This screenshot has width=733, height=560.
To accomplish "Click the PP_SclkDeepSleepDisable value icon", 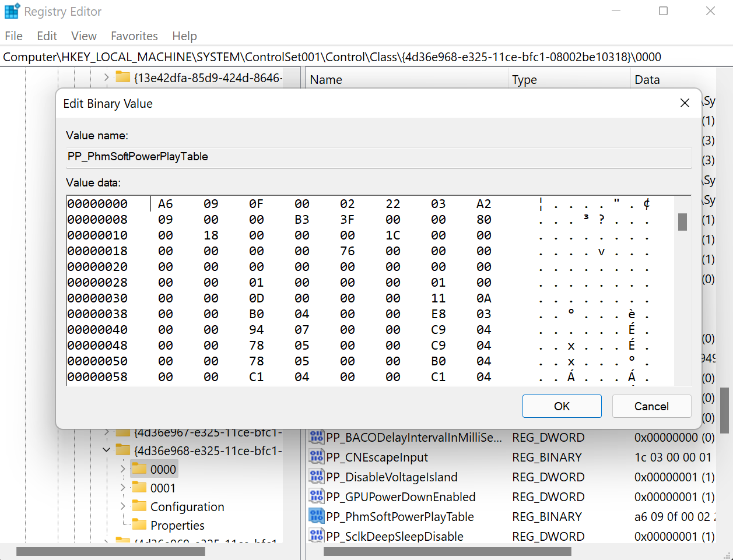I will (317, 536).
